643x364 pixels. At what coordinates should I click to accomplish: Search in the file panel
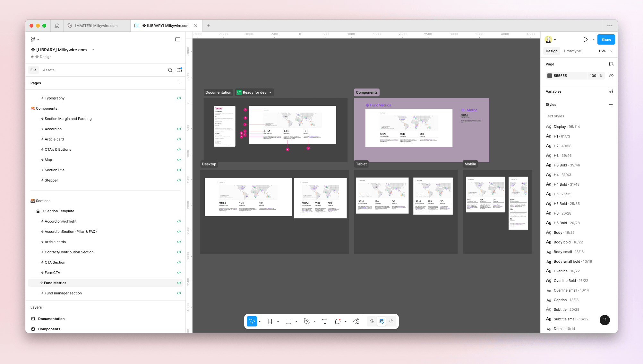pos(170,70)
